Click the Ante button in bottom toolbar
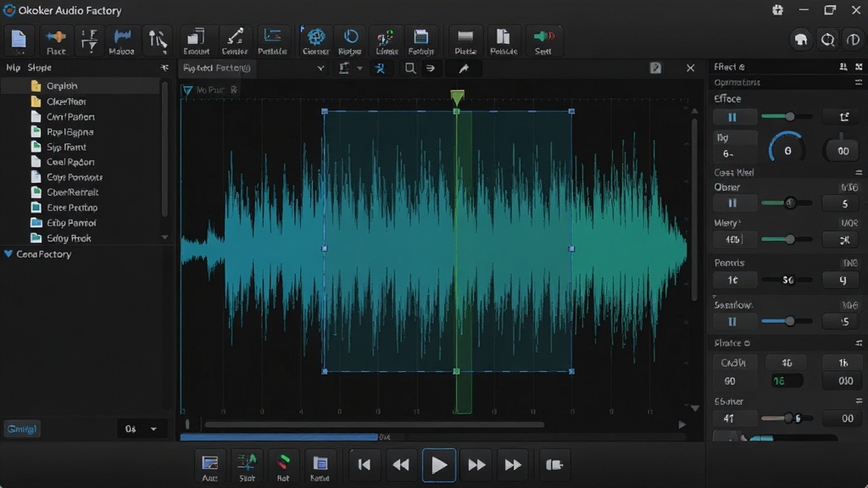Image resolution: width=868 pixels, height=488 pixels. coord(210,467)
